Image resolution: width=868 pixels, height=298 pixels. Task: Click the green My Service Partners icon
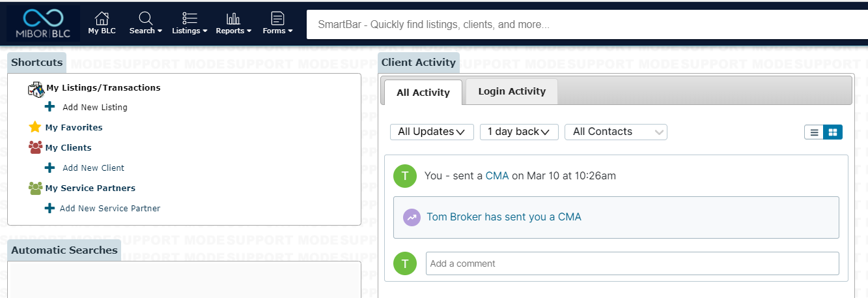coord(35,188)
